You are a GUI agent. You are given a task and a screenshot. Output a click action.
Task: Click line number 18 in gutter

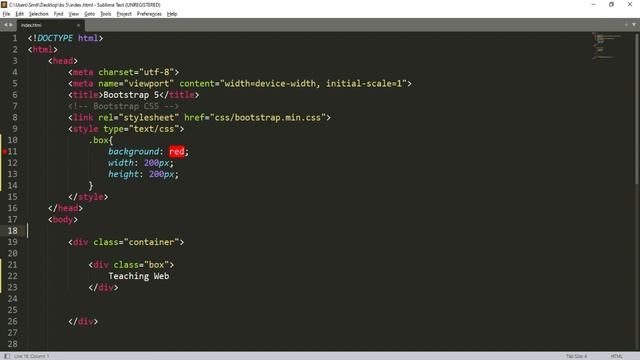13,231
